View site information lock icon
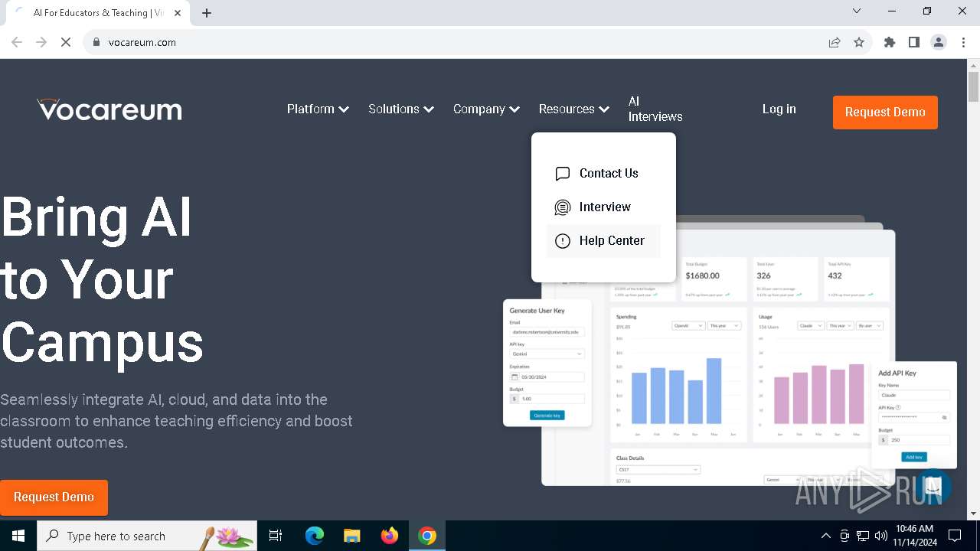Viewport: 980px width, 551px height. (96, 42)
